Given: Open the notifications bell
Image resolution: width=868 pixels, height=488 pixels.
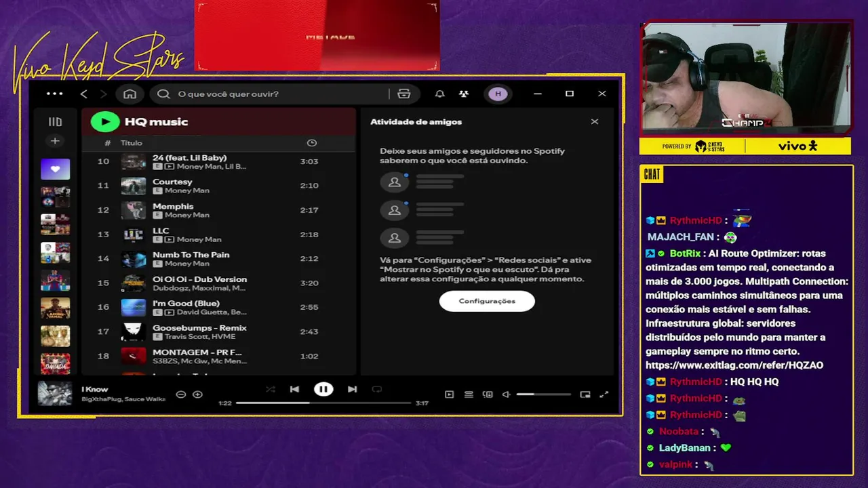Looking at the screenshot, I should (x=439, y=94).
